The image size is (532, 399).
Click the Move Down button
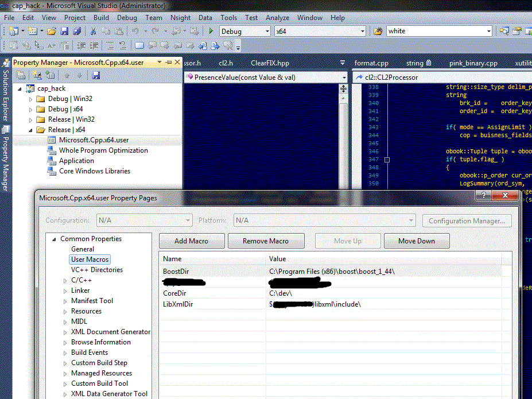pos(417,241)
